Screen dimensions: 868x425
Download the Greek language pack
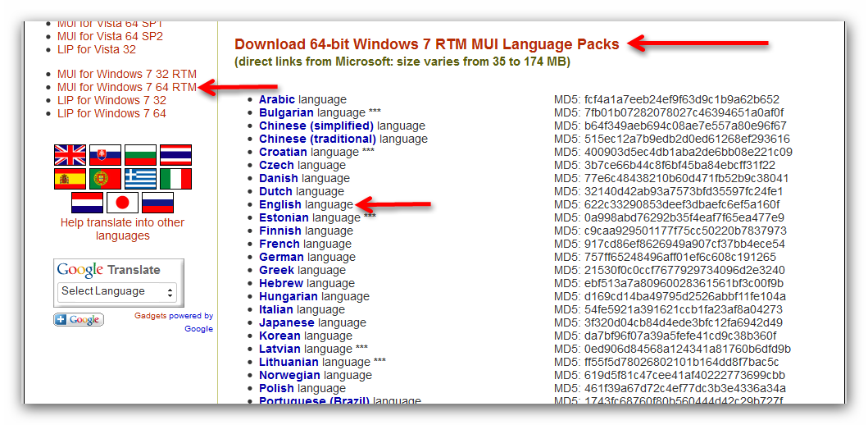tap(276, 271)
